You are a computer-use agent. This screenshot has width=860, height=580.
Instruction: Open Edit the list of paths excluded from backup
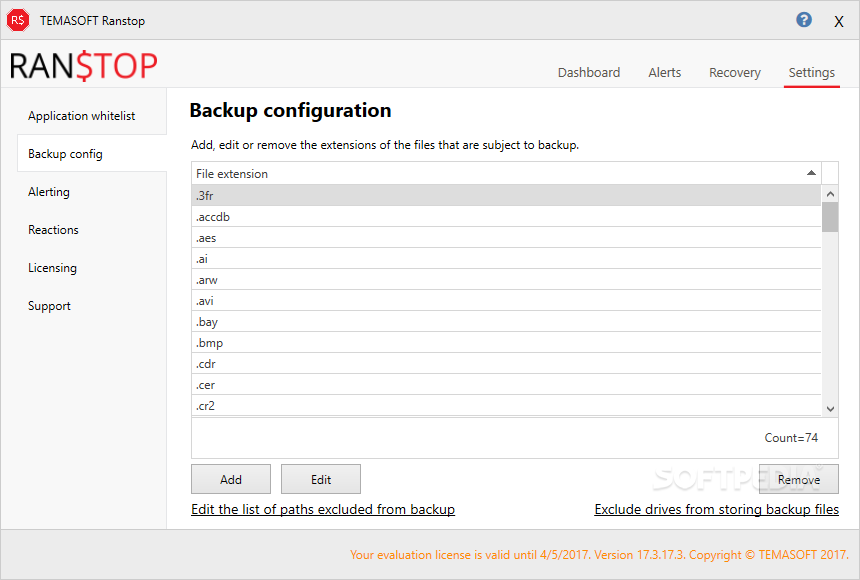pyautogui.click(x=323, y=509)
